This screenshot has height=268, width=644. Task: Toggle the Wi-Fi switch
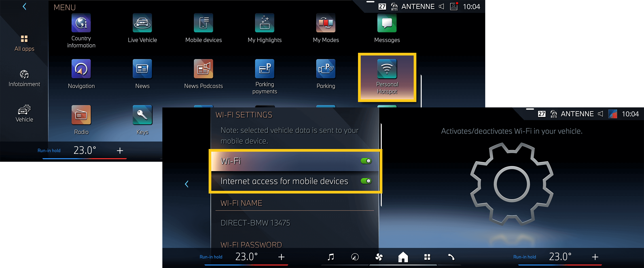point(366,161)
